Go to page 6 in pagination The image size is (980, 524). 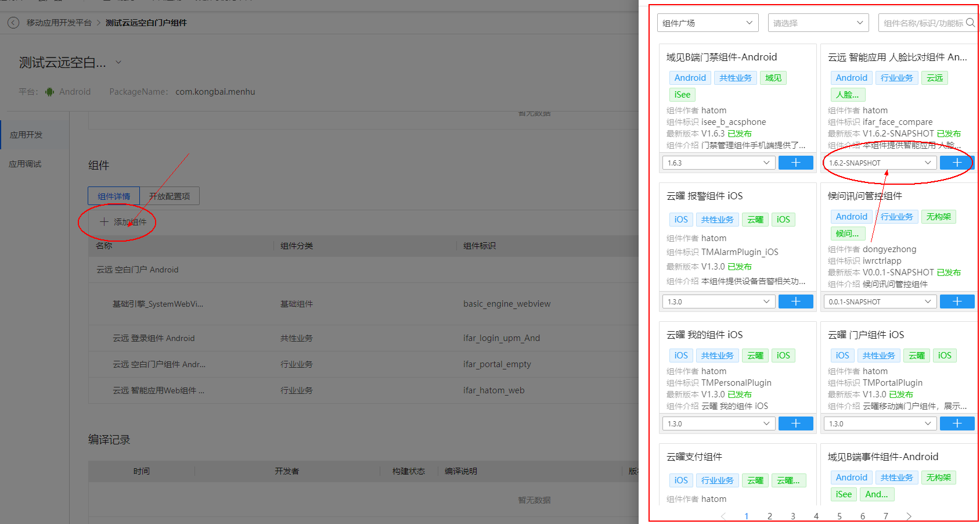click(863, 516)
